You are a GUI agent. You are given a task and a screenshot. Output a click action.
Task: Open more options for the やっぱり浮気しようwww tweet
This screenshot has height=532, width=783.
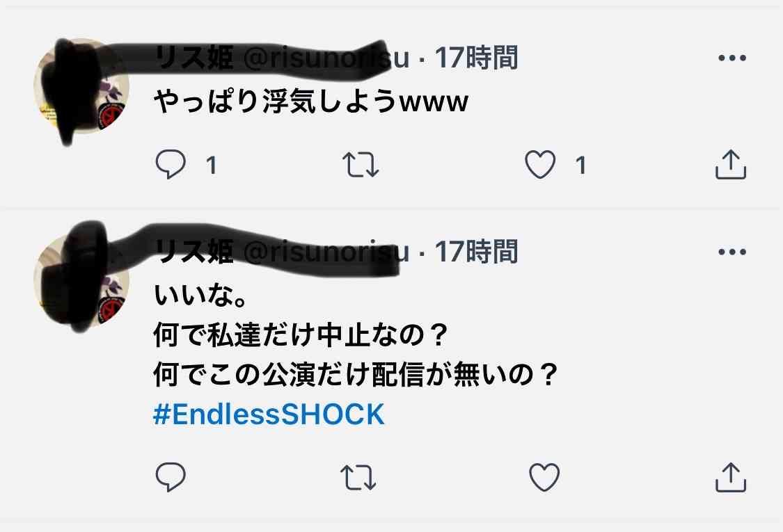coord(732,58)
